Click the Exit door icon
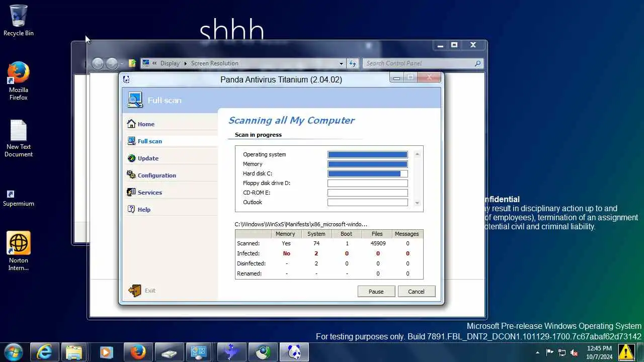This screenshot has width=644, height=362. [x=134, y=291]
